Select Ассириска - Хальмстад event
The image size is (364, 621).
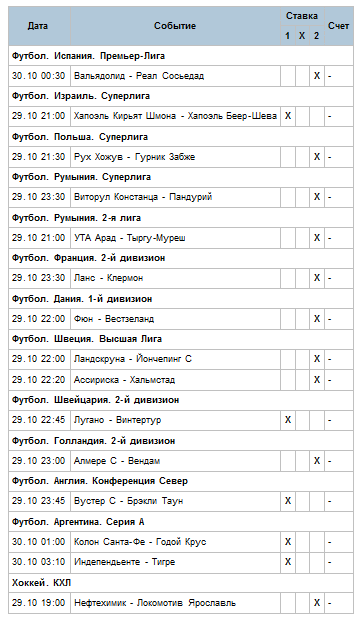124,380
